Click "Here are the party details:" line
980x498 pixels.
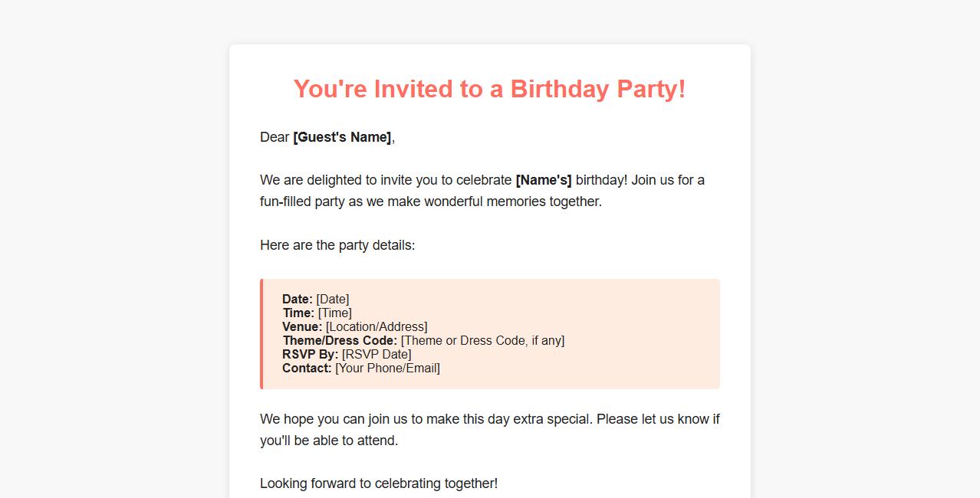[337, 245]
